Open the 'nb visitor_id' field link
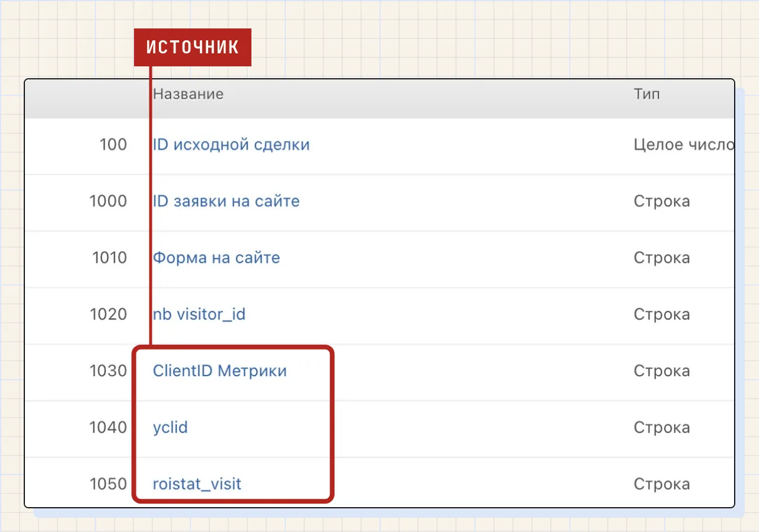 199,315
